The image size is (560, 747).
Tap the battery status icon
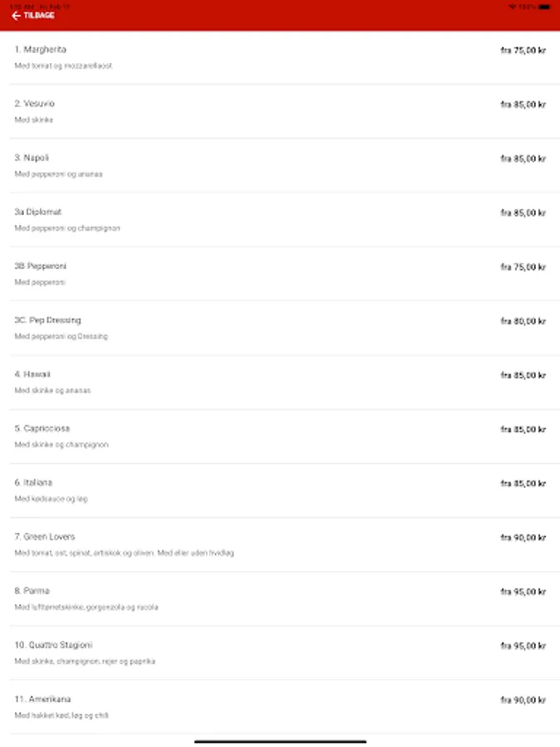tap(543, 6)
